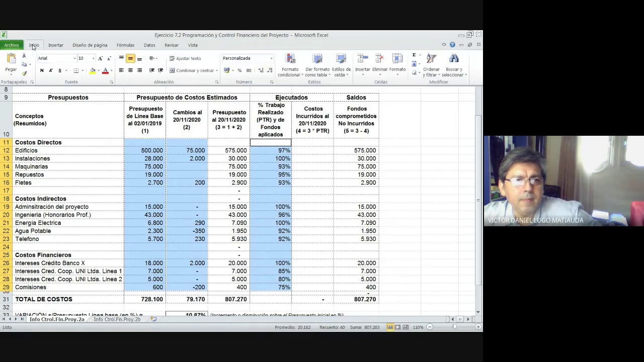
Task: Switch to the Revisar tab
Action: coord(172,45)
